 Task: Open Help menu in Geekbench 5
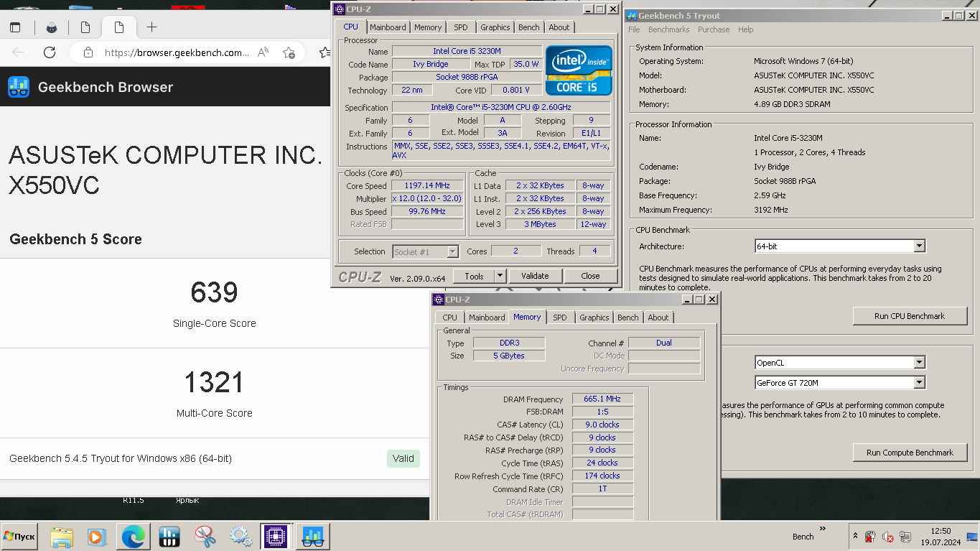point(746,29)
